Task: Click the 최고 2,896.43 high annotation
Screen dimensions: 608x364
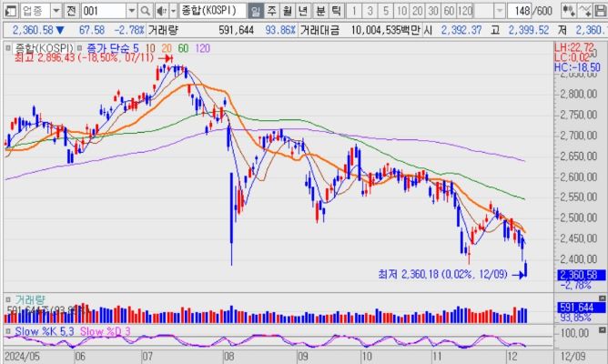Action: pos(84,57)
